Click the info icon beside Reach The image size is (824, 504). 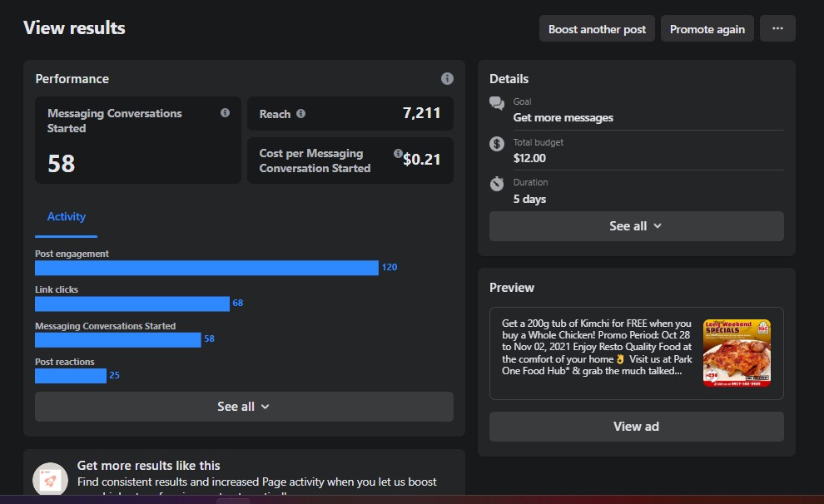click(300, 113)
